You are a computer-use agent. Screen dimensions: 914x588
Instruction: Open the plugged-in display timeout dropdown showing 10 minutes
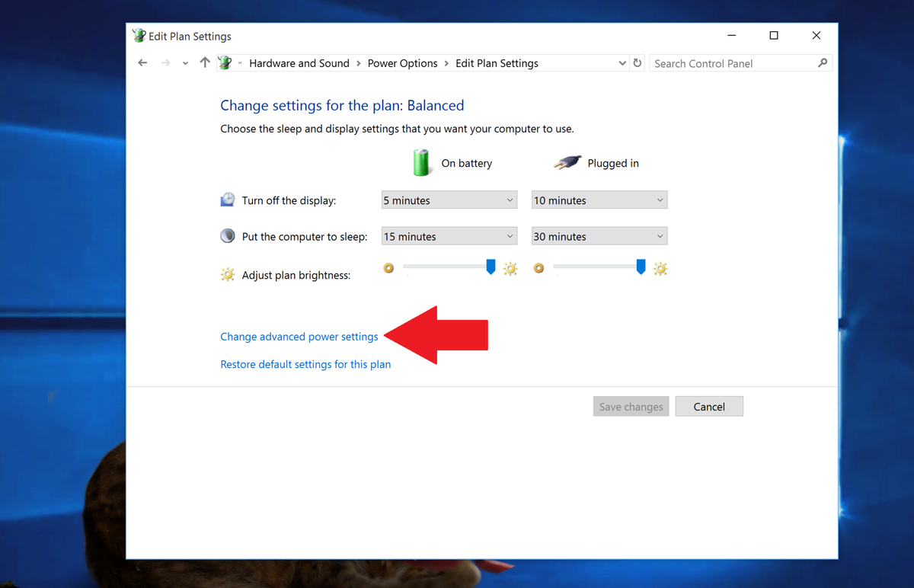click(x=599, y=200)
